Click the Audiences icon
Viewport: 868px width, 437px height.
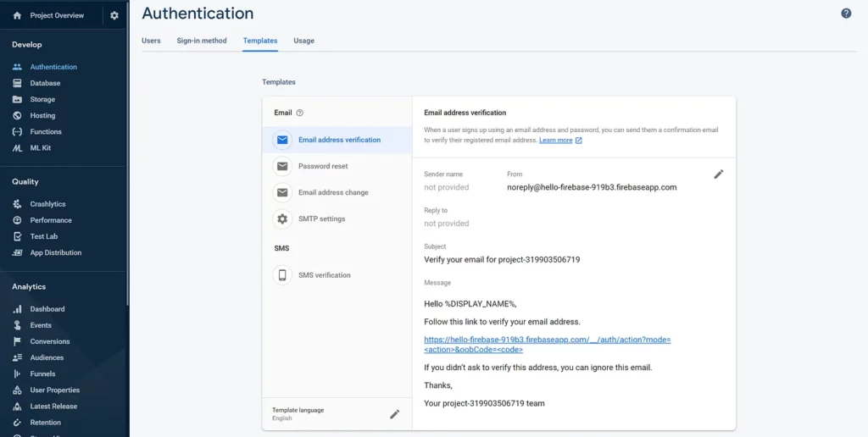tap(17, 358)
